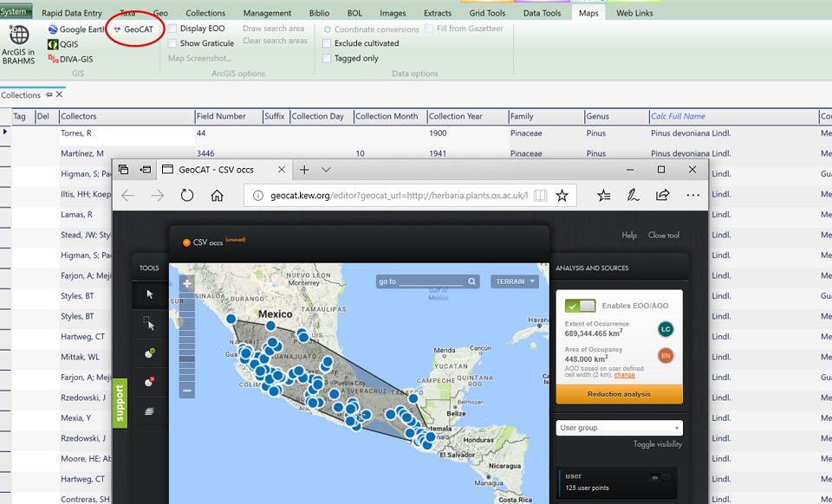Screen dimensions: 832x504
Task: Zoom out on the GeoCAT map
Action: pos(187,391)
